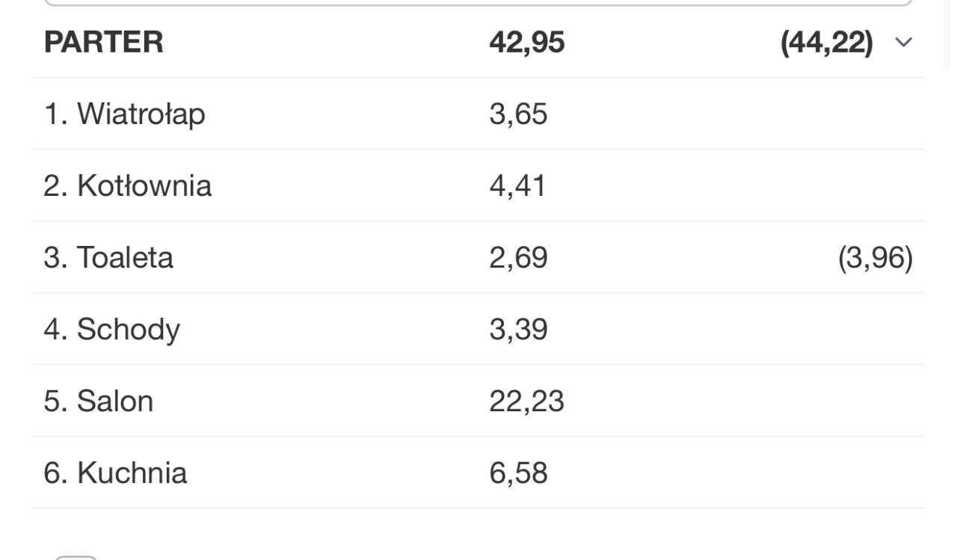Choose the Kotłownia room entry
Screen dimensions: 957x560
tap(127, 186)
